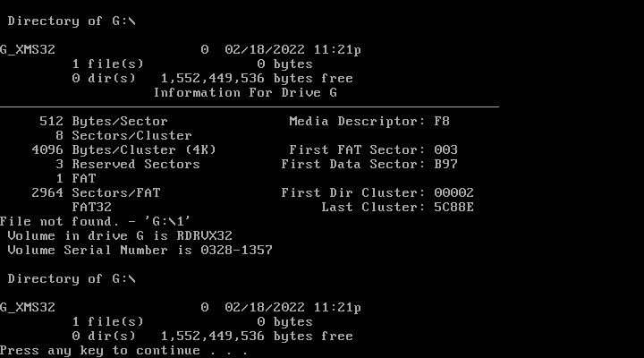Click the 'Last Cluster: 5C88E' value

(397, 207)
